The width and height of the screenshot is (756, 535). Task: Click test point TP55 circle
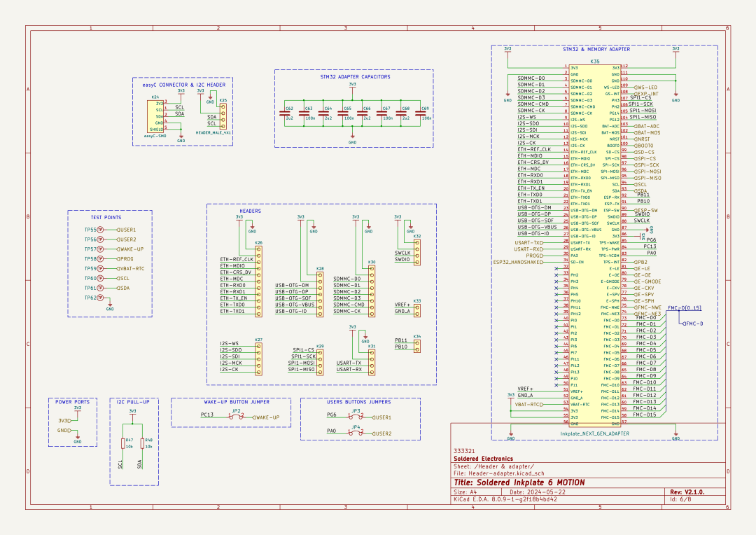coord(100,230)
